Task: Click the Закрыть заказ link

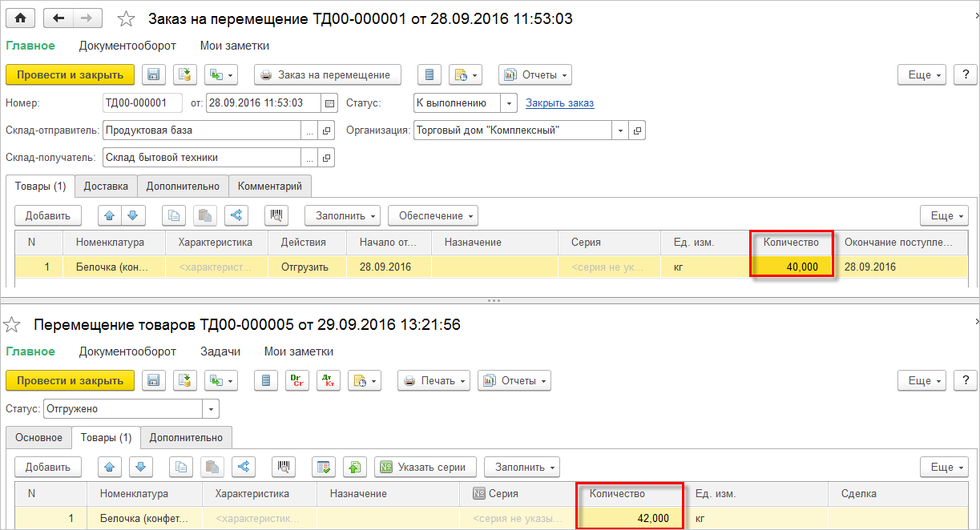Action: point(559,103)
